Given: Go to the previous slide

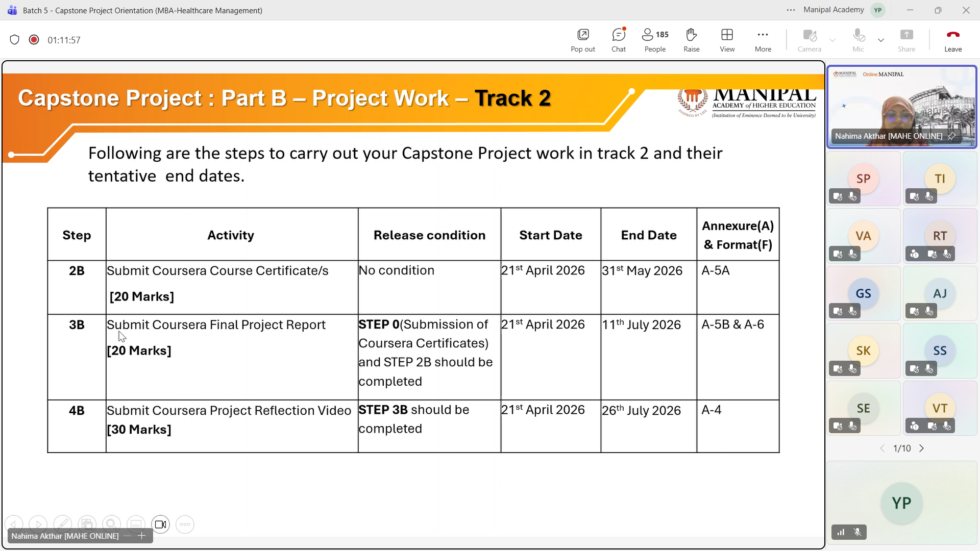Looking at the screenshot, I should (14, 524).
